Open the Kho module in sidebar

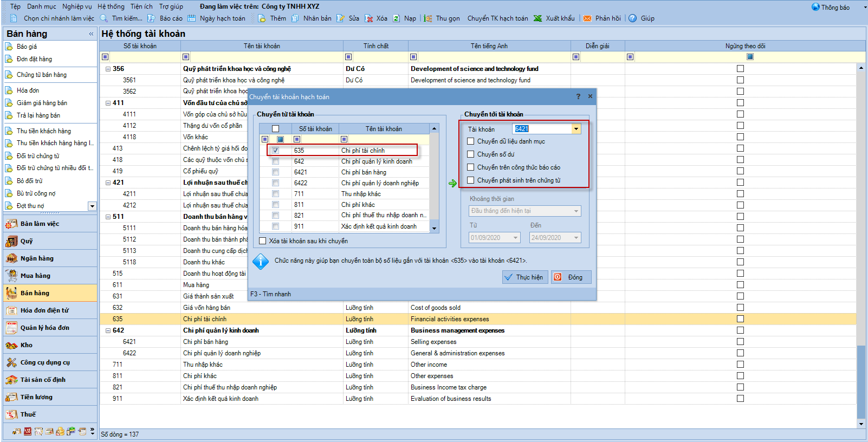coord(27,345)
